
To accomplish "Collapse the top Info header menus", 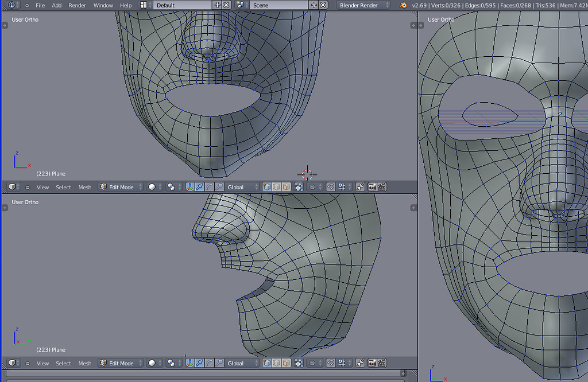I will pos(27,6).
